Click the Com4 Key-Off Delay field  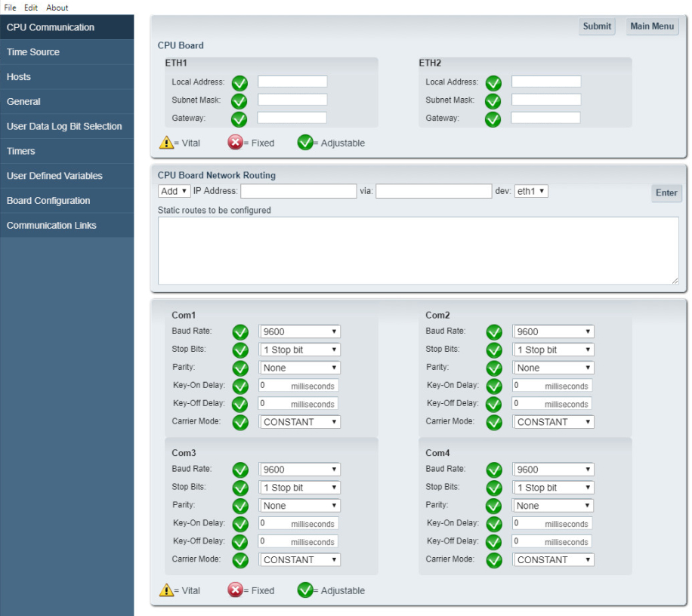(x=552, y=541)
